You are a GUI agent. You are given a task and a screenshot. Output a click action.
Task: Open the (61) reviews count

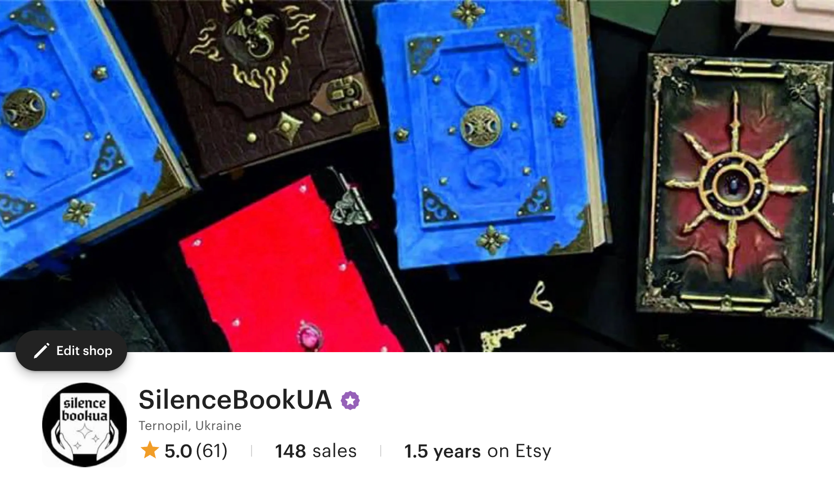212,451
